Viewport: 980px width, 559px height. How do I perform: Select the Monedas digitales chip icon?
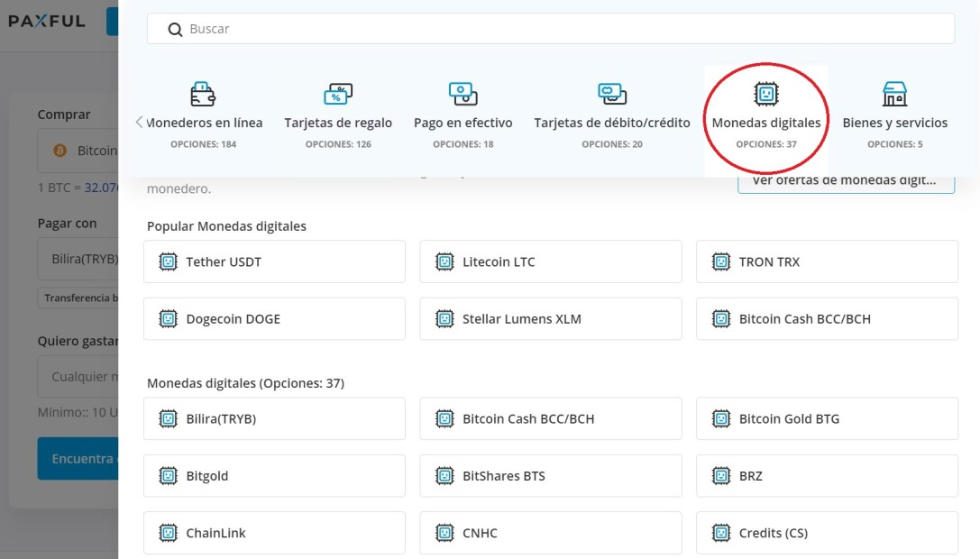tap(766, 94)
